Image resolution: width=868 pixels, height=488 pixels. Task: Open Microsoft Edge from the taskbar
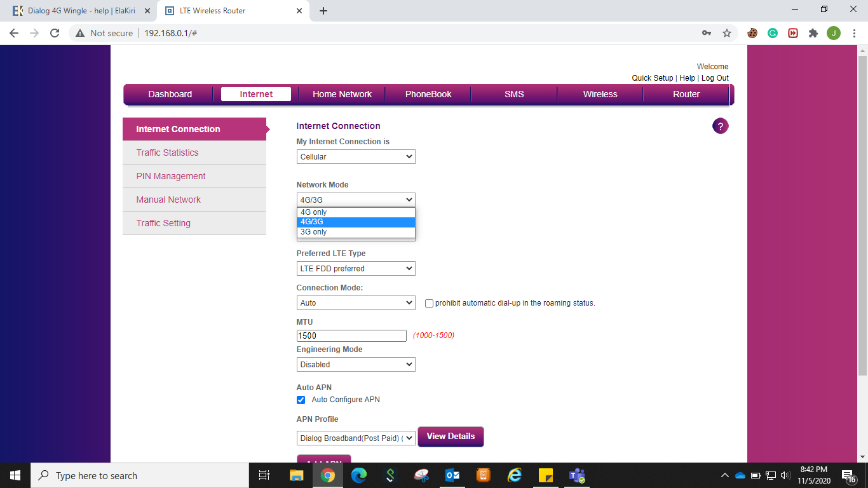tap(359, 475)
